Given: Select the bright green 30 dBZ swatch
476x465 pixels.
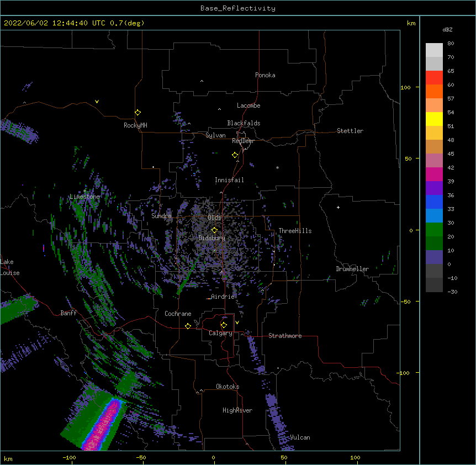Looking at the screenshot, I should tap(434, 230).
